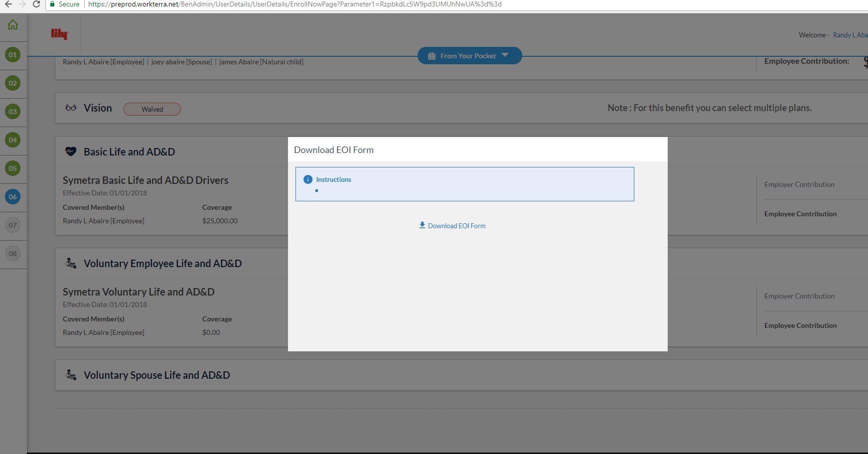Open step 07 in sidebar
The height and width of the screenshot is (454, 868).
[13, 225]
